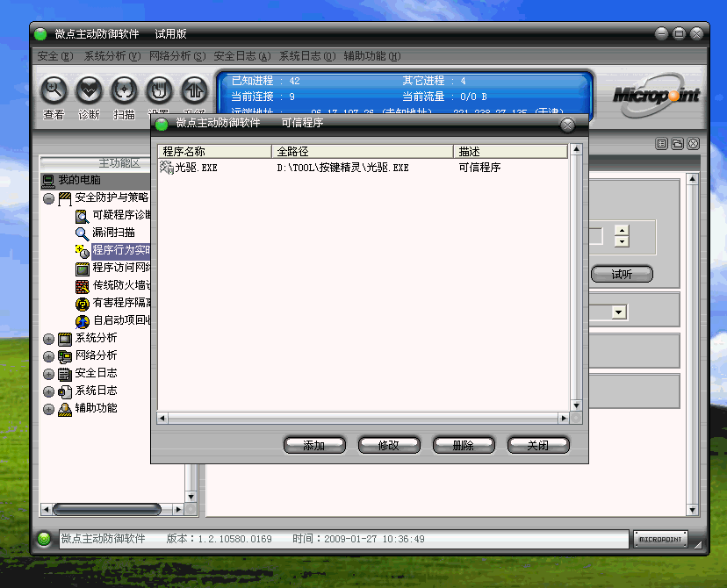Image resolution: width=727 pixels, height=588 pixels.
Task: Click right arrow of list horizontal scrollbar
Action: (564, 418)
